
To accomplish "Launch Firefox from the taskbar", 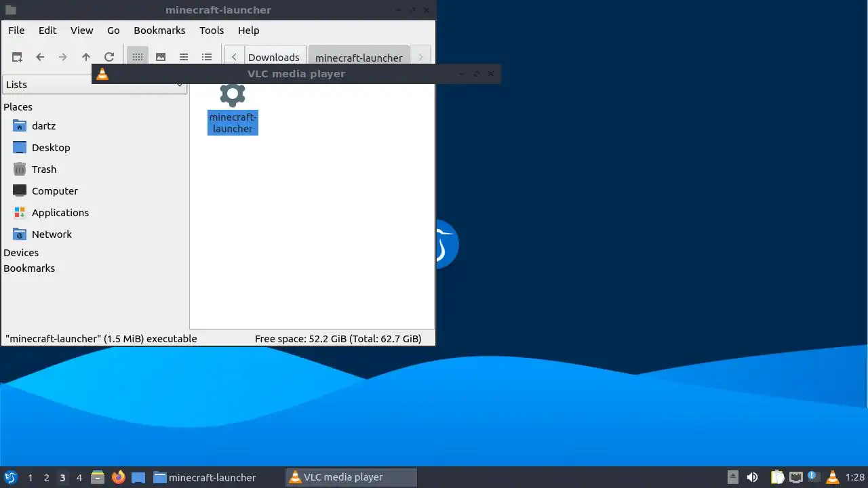I will tap(118, 477).
